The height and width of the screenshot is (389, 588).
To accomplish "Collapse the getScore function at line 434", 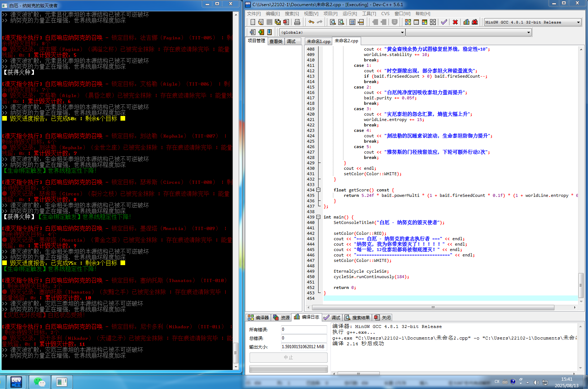I will [319, 190].
